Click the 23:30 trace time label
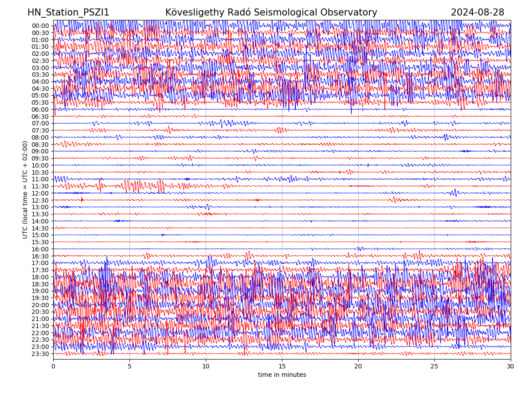Image resolution: width=532 pixels, height=399 pixels. (x=40, y=354)
